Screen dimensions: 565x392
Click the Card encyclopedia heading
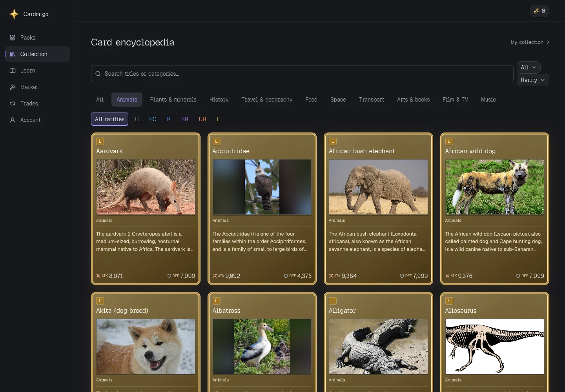pyautogui.click(x=133, y=42)
